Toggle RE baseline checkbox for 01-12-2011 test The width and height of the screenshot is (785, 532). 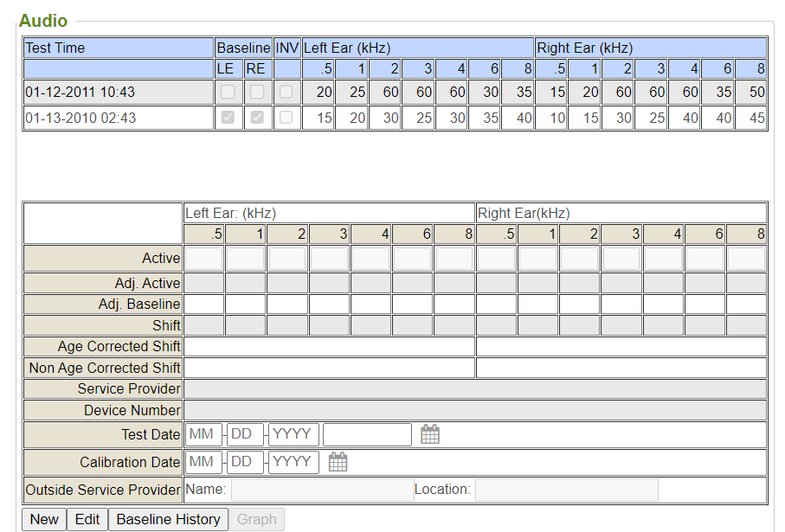click(x=257, y=92)
